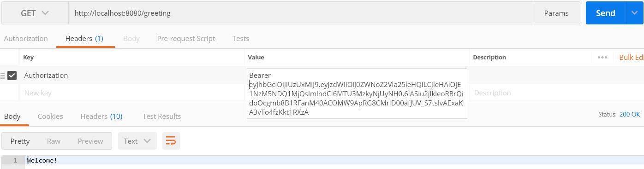The height and width of the screenshot is (169, 644).
Task: Grab the drag handle beside the Authorization row
Action: (x=3, y=76)
